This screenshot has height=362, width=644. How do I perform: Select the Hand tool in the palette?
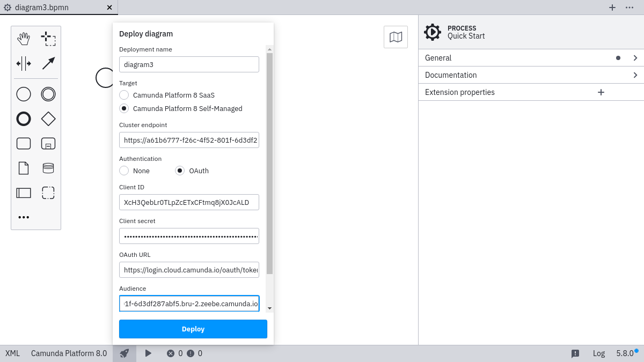tap(24, 38)
